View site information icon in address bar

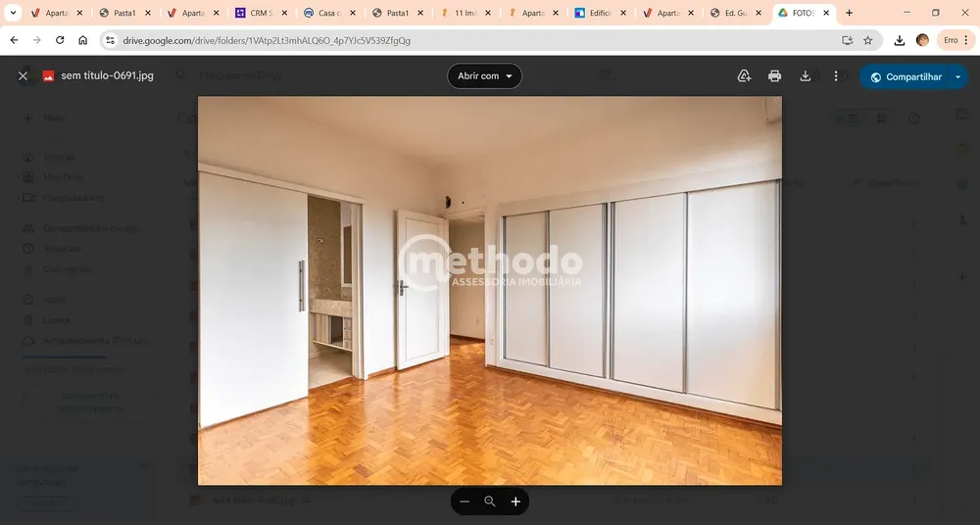[x=110, y=40]
